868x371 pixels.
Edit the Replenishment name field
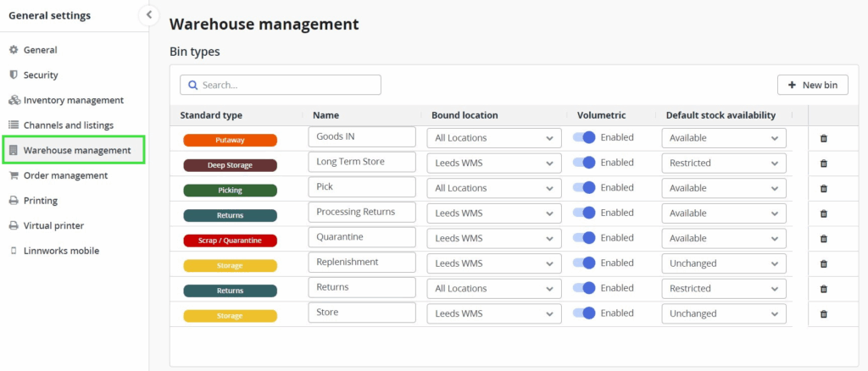(362, 262)
